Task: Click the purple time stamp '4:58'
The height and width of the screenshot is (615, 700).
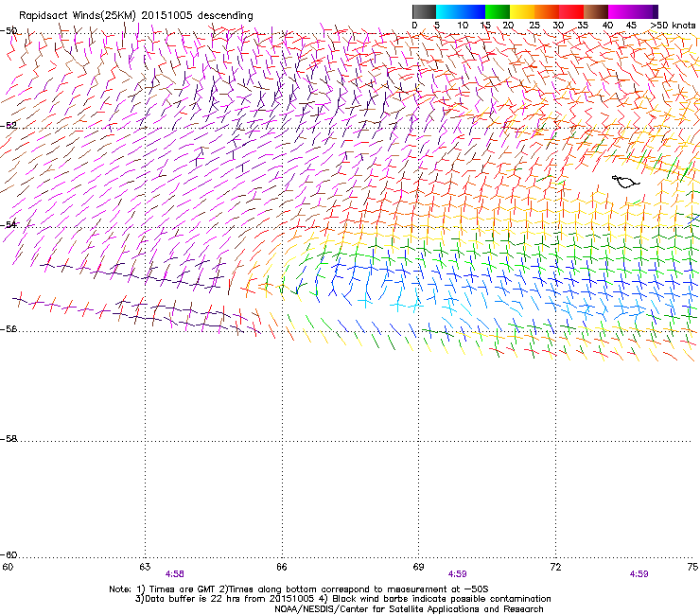Action: click(x=175, y=574)
